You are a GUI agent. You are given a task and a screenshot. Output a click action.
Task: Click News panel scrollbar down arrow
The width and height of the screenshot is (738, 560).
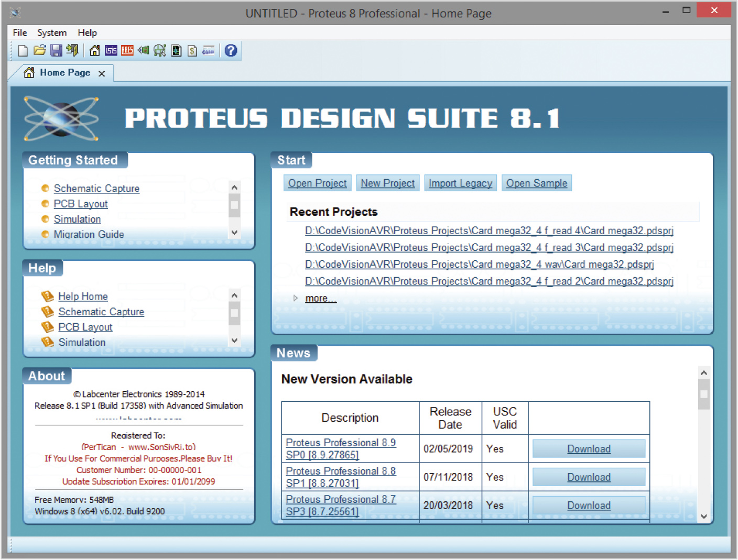click(x=704, y=517)
